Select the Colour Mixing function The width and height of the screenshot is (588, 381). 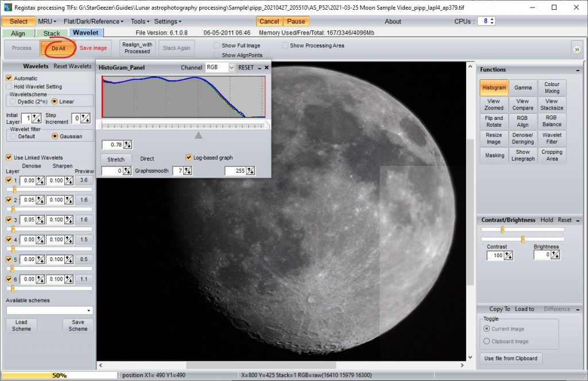[x=551, y=87]
